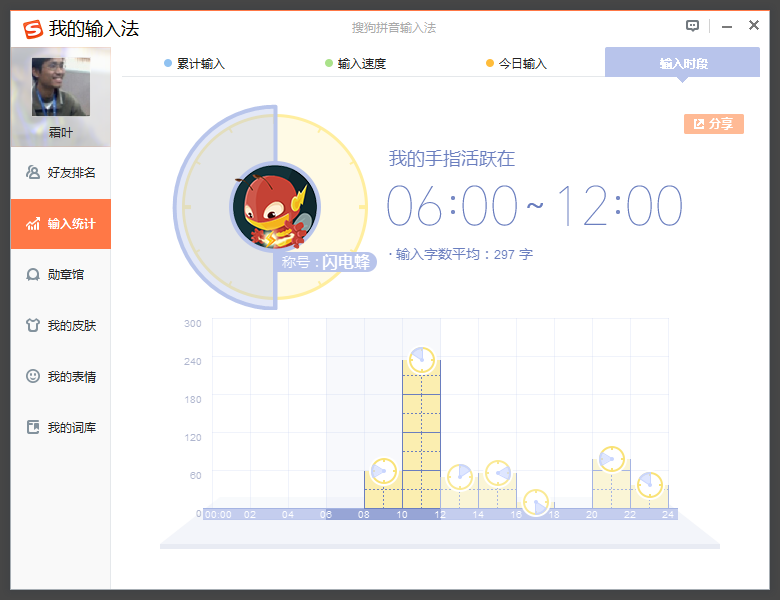The width and height of the screenshot is (780, 600).
Task: Click the 我的手指活跃在 heading
Action: pyautogui.click(x=452, y=159)
